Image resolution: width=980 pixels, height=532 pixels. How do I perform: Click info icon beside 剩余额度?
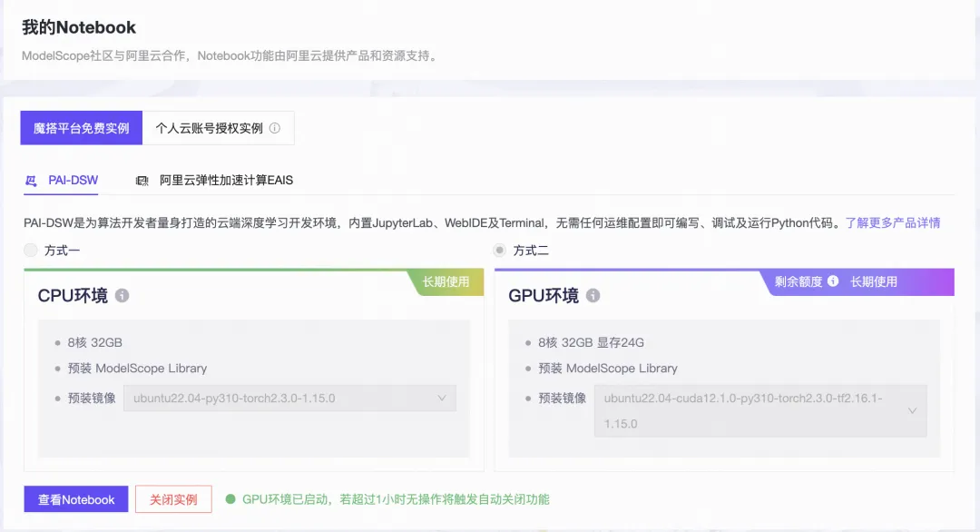pos(832,281)
